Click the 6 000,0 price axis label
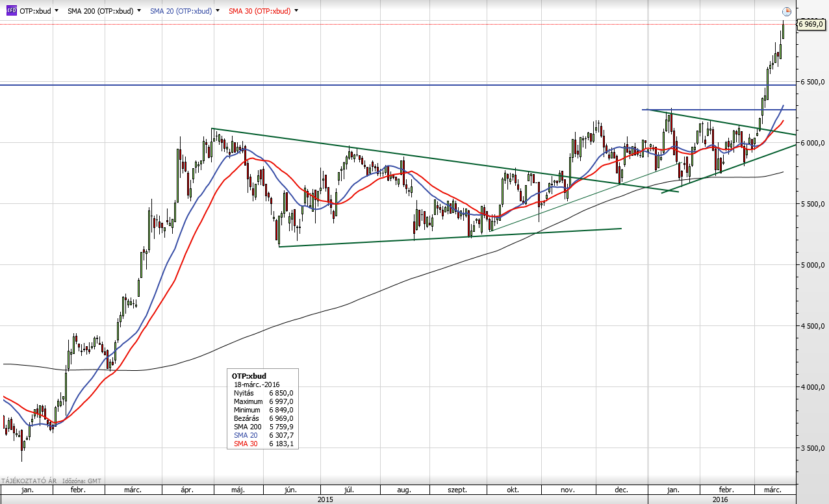The width and height of the screenshot is (829, 504). point(813,143)
